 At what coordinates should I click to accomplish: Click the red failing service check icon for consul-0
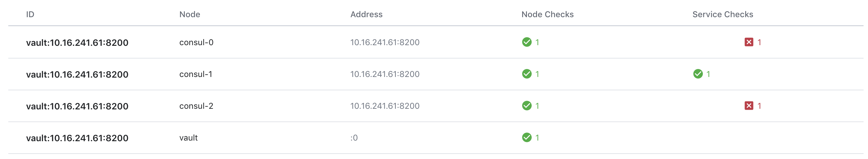click(749, 42)
